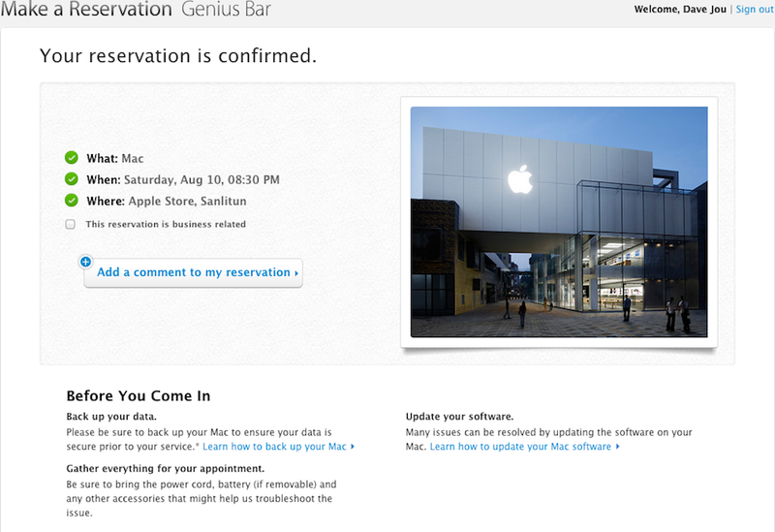775x532 pixels.
Task: Click the arrow after 'update your Mac software'
Action: click(617, 447)
